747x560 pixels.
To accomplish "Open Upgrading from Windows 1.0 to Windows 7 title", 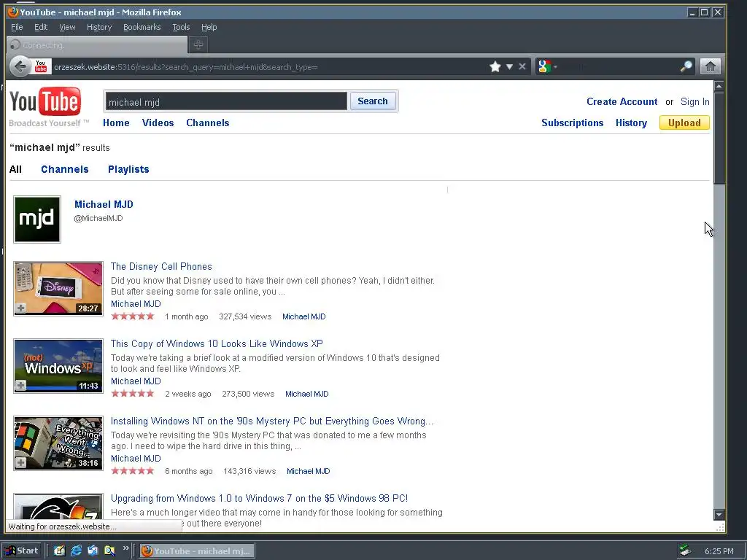I will 259,498.
